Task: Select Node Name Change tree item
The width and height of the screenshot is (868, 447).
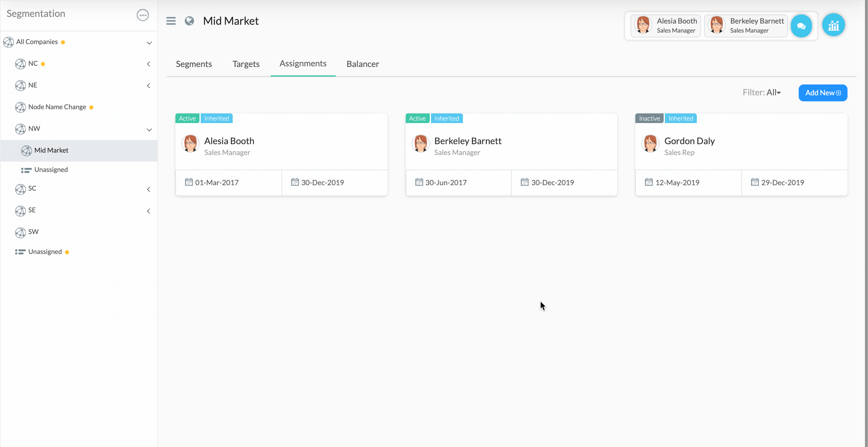Action: pos(57,107)
